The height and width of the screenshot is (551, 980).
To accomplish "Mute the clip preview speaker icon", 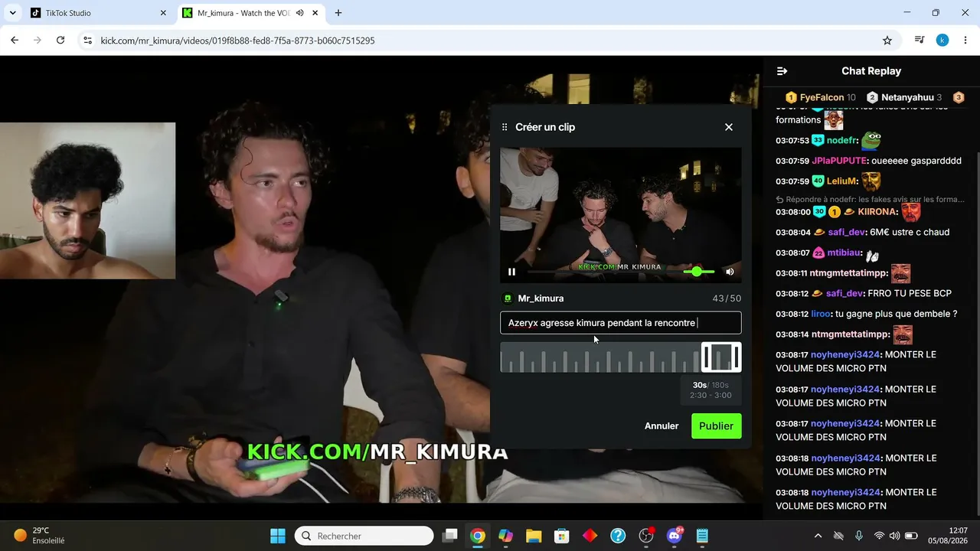I will click(730, 272).
